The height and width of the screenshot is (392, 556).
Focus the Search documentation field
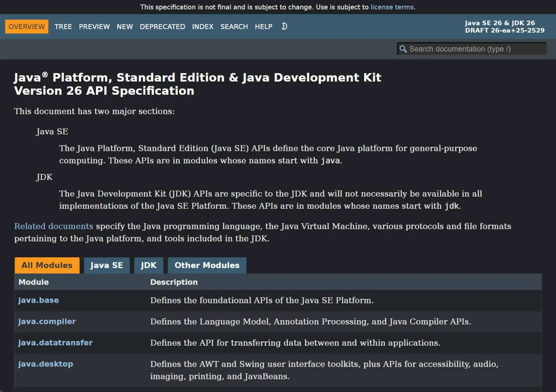pos(472,49)
